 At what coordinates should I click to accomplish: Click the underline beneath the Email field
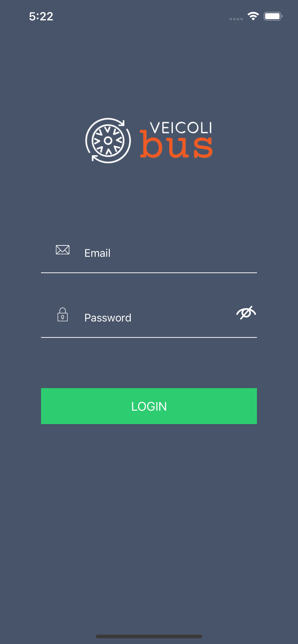pos(149,273)
